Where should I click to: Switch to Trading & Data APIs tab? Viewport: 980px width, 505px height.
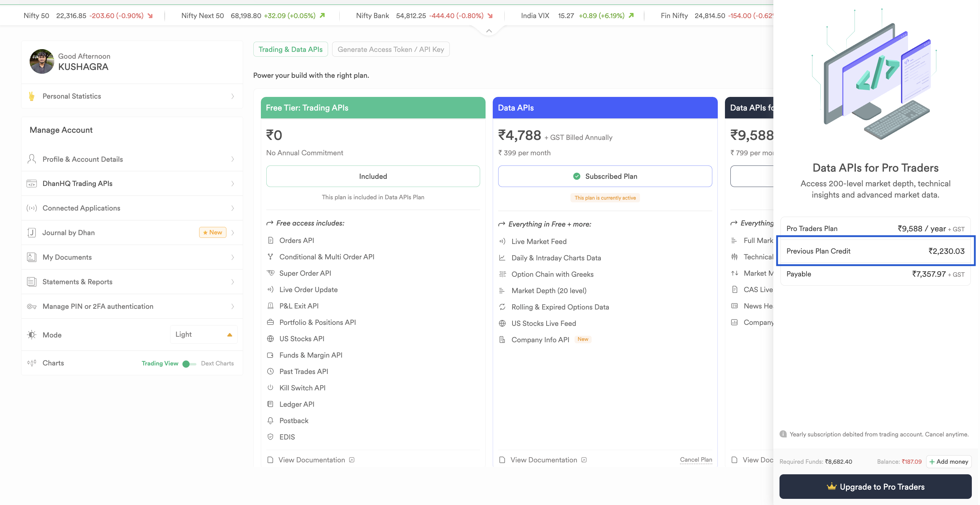[291, 49]
